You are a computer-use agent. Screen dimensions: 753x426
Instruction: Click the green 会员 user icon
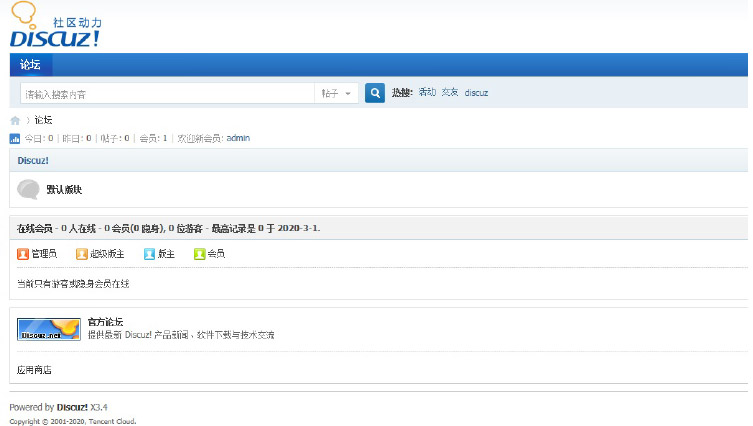[199, 254]
